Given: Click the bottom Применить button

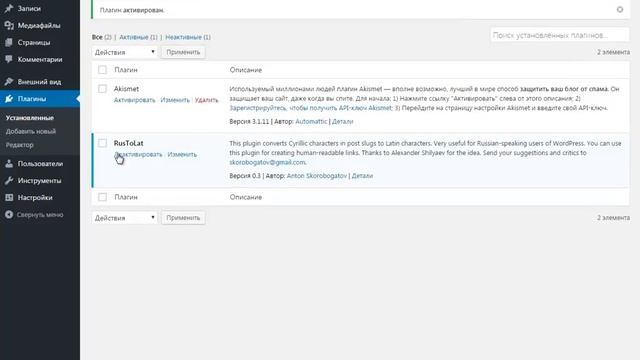Looking at the screenshot, I should click(183, 218).
